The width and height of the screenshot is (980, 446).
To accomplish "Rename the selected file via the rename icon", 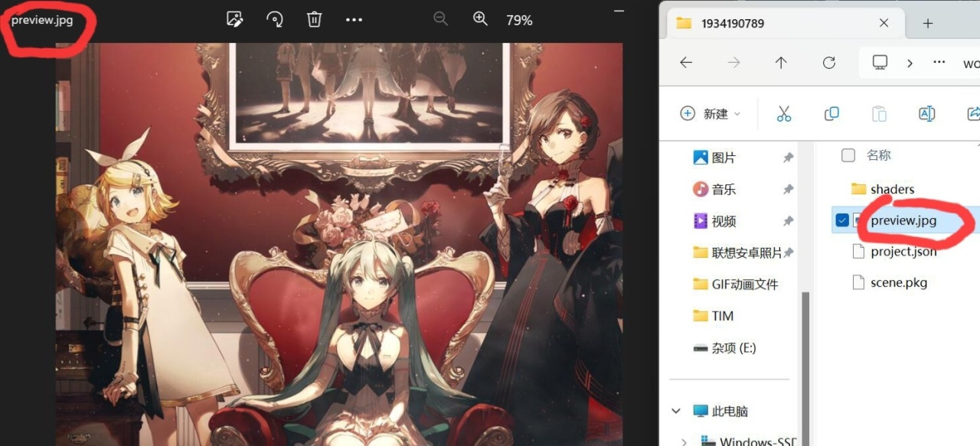I will (926, 114).
